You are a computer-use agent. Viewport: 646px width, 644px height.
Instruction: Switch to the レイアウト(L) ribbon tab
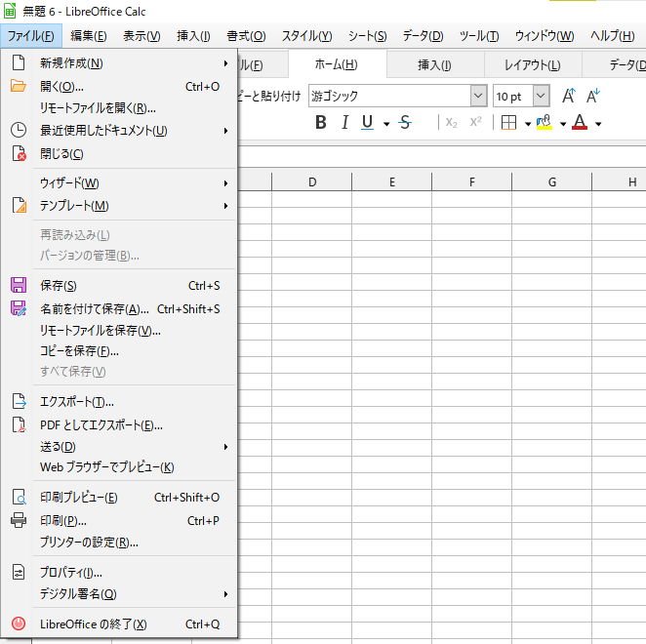[x=532, y=64]
